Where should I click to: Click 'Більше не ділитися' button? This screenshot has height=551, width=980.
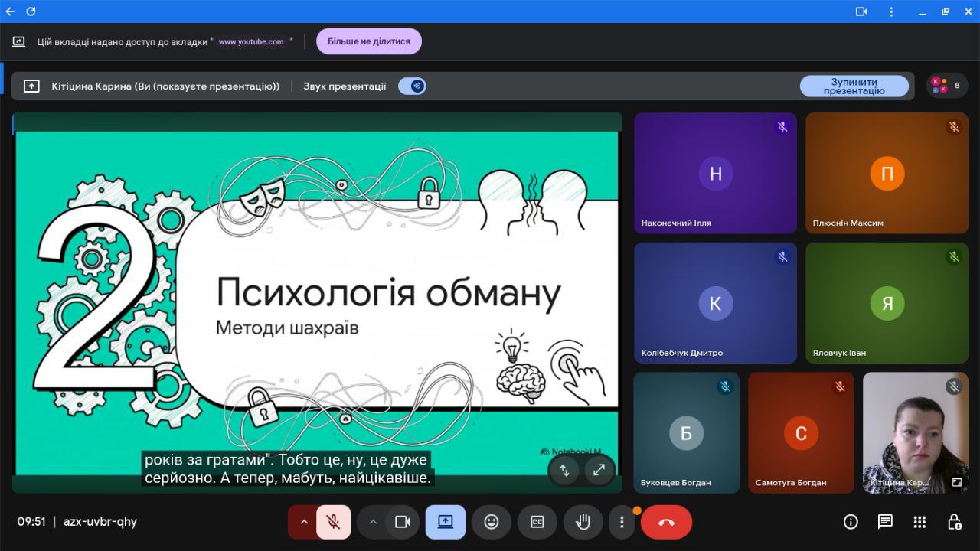tap(369, 41)
